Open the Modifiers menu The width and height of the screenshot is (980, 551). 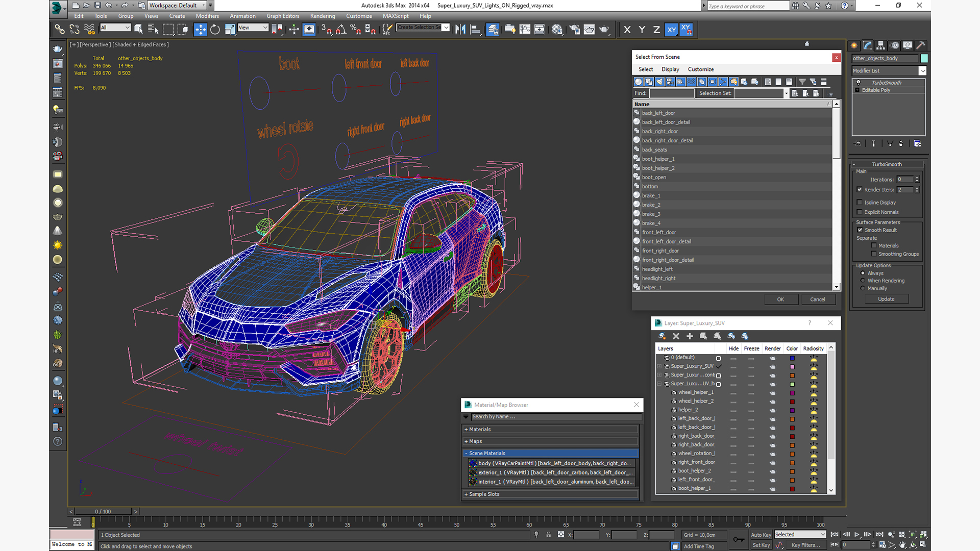tap(207, 16)
